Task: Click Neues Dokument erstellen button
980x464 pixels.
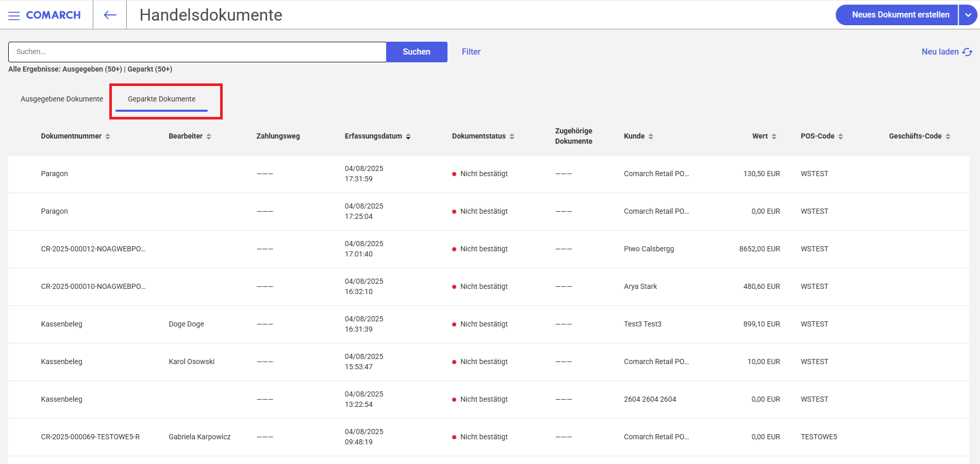Action: pos(897,15)
